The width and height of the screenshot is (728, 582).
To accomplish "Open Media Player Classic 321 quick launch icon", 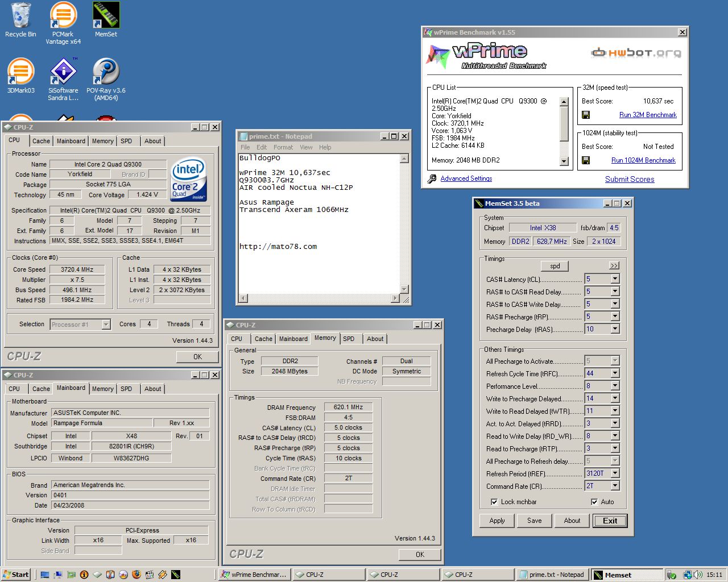I will coord(150,575).
